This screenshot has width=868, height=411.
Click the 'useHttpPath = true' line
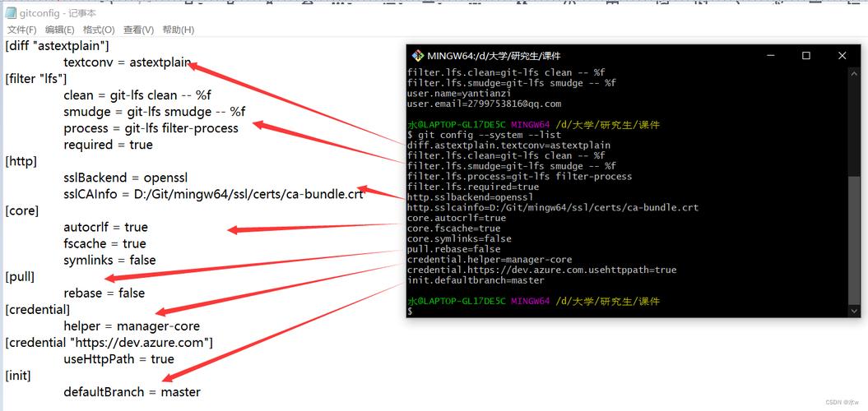click(119, 359)
